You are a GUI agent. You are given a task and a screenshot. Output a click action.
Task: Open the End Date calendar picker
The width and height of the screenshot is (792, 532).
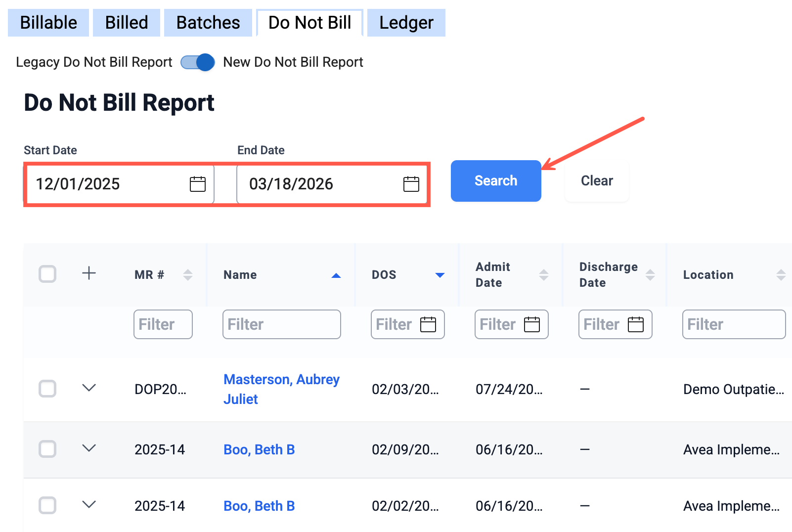pyautogui.click(x=411, y=184)
